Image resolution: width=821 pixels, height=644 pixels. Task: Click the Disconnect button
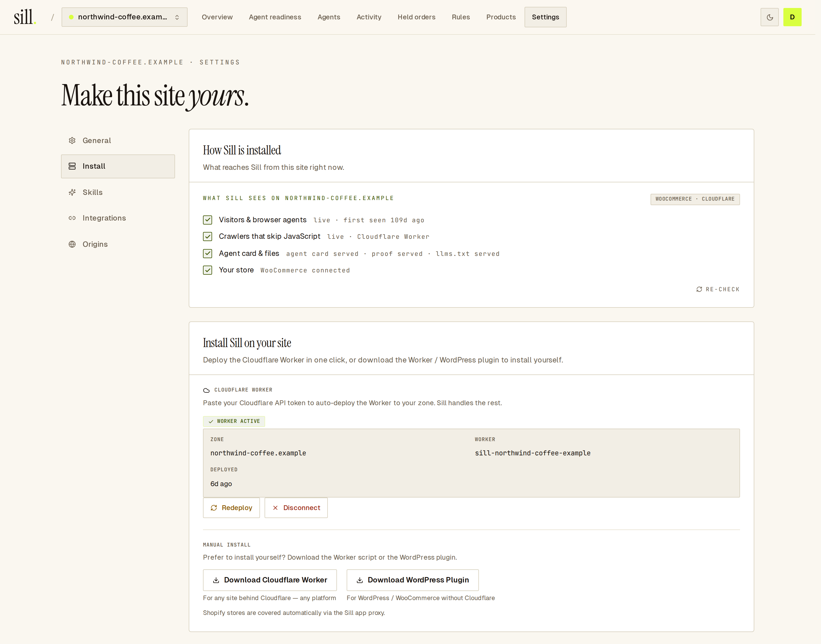click(x=296, y=508)
